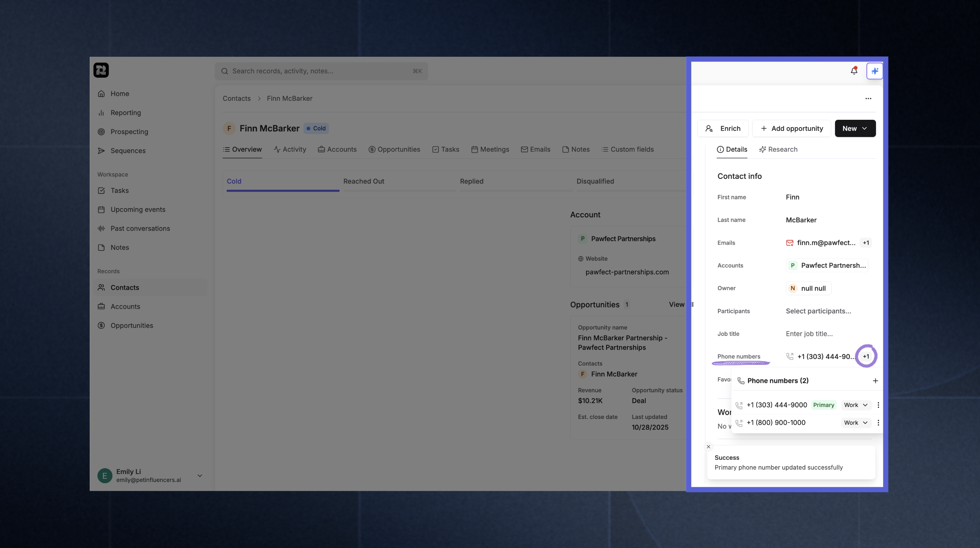This screenshot has height=548, width=980.
Task: Open overflow menu for +1 (303) 444-9000
Action: click(879, 404)
